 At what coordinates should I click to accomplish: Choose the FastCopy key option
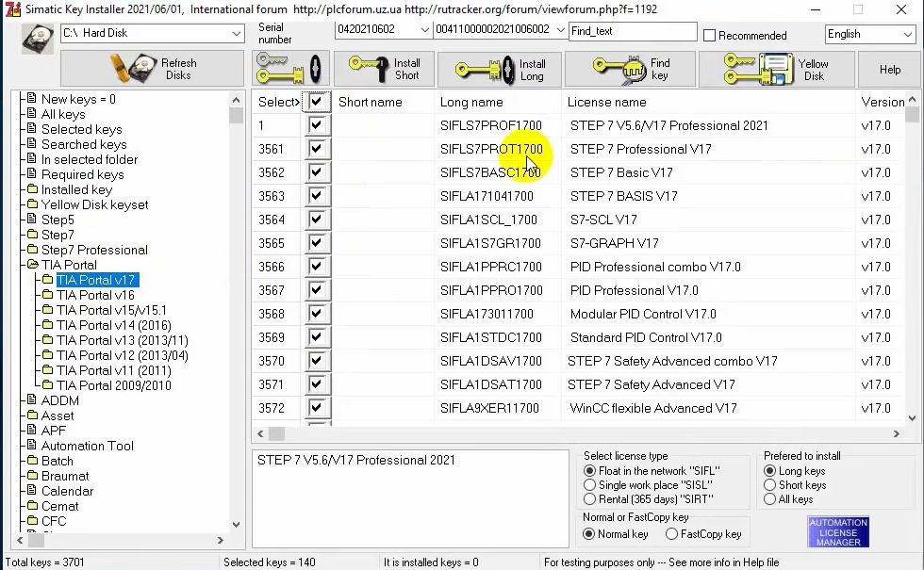coord(672,534)
